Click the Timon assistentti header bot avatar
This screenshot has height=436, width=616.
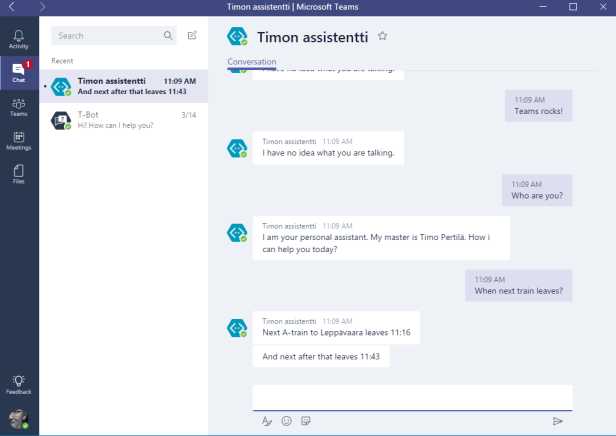237,37
